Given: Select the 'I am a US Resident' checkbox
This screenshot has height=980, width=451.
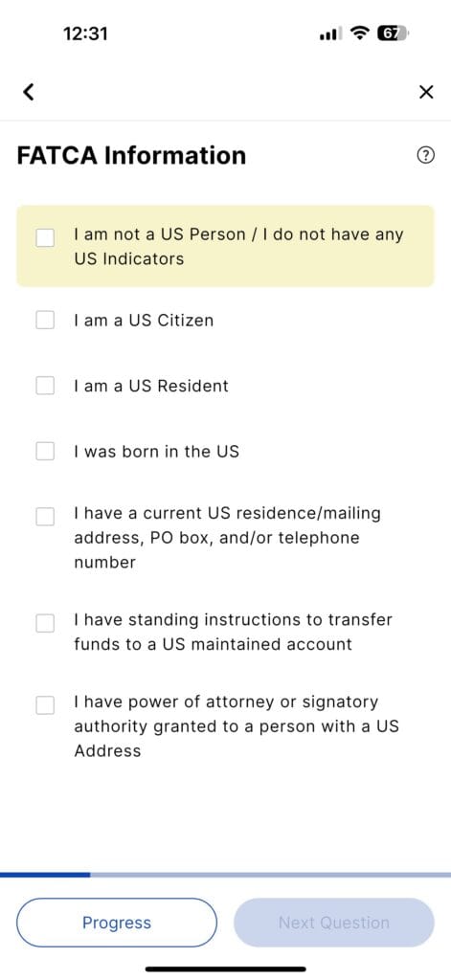Looking at the screenshot, I should 45,386.
